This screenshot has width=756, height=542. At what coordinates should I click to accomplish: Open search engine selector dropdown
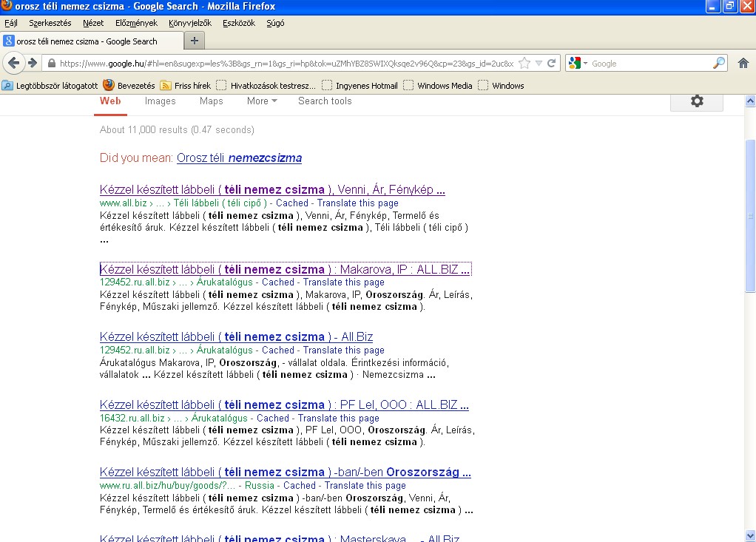click(578, 63)
